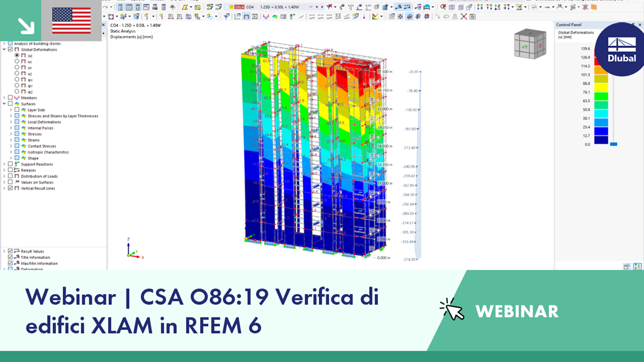Click the view in Z direction icon
644x362 pixels.
pyautogui.click(x=497, y=7)
